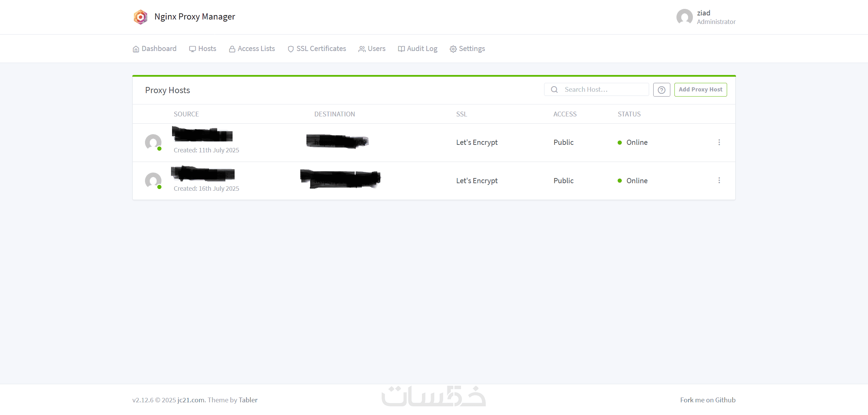Open three-dot menu for second proxy host
This screenshot has width=868, height=415.
719,180
